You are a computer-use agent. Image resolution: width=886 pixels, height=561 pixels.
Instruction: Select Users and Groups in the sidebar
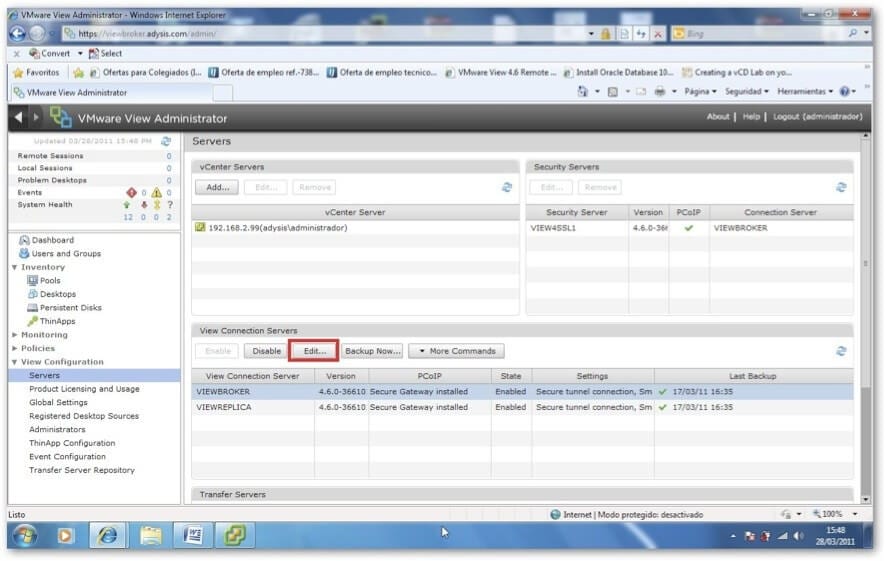pos(66,254)
